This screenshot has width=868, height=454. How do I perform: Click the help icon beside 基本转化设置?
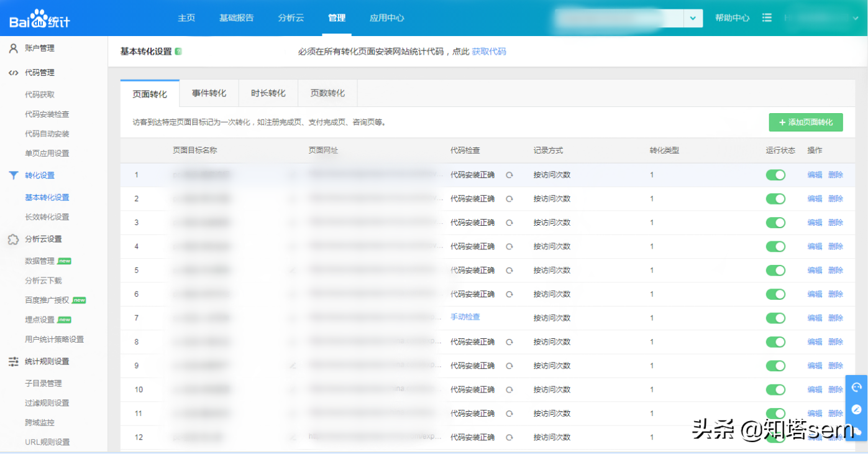pyautogui.click(x=178, y=52)
